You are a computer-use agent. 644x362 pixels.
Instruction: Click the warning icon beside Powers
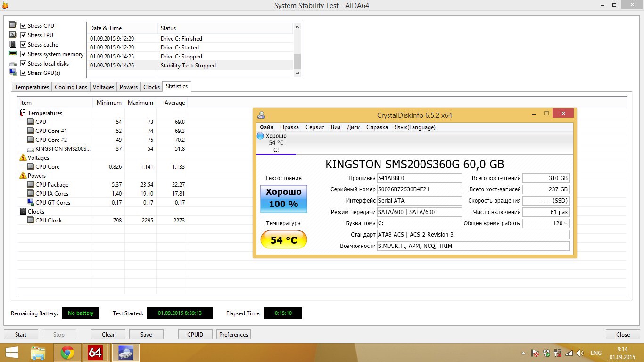pos(23,175)
